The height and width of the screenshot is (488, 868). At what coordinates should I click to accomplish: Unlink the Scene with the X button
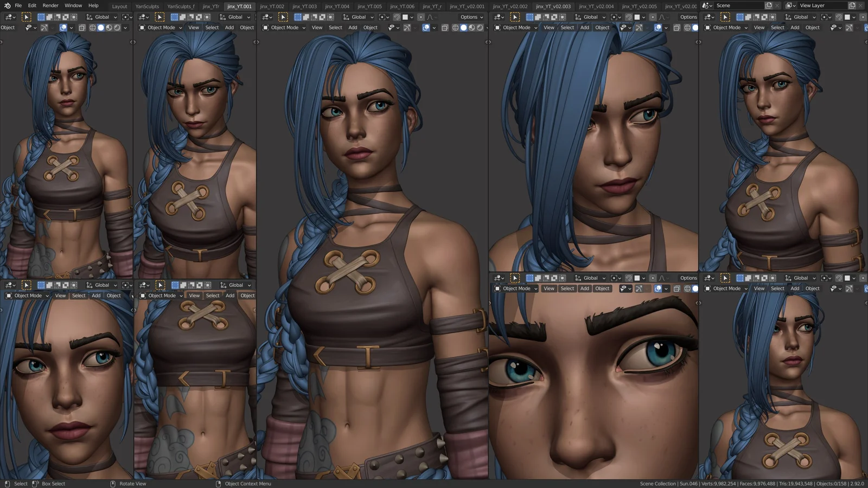click(x=777, y=5)
